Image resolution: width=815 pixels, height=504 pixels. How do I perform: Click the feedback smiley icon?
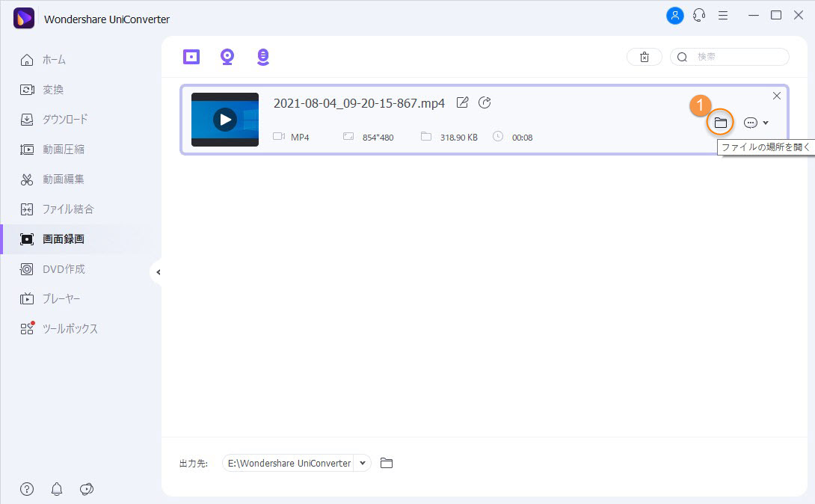click(87, 489)
